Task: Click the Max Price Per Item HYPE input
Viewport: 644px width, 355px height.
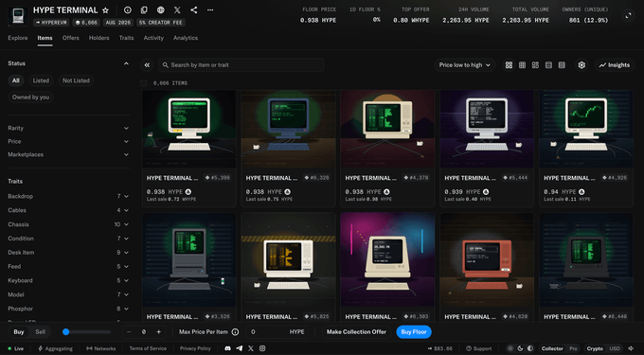Action: point(277,332)
